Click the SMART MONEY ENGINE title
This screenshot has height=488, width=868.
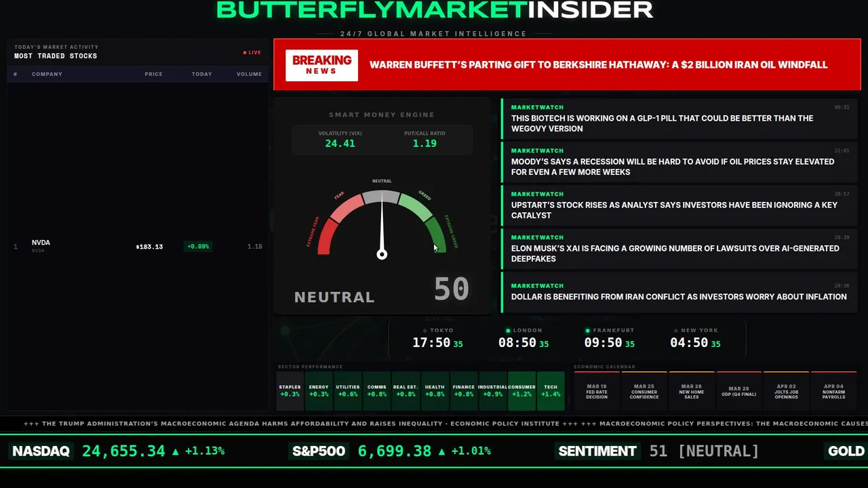tap(382, 115)
